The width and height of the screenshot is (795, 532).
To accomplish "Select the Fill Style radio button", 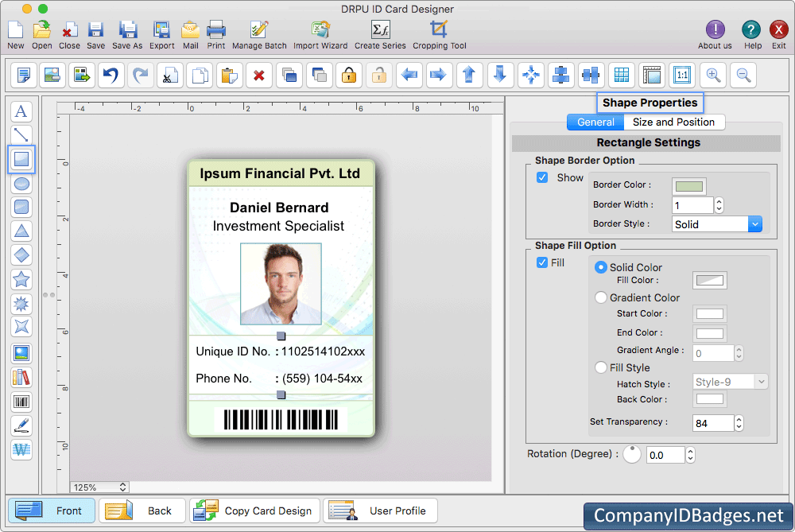I will pyautogui.click(x=601, y=367).
